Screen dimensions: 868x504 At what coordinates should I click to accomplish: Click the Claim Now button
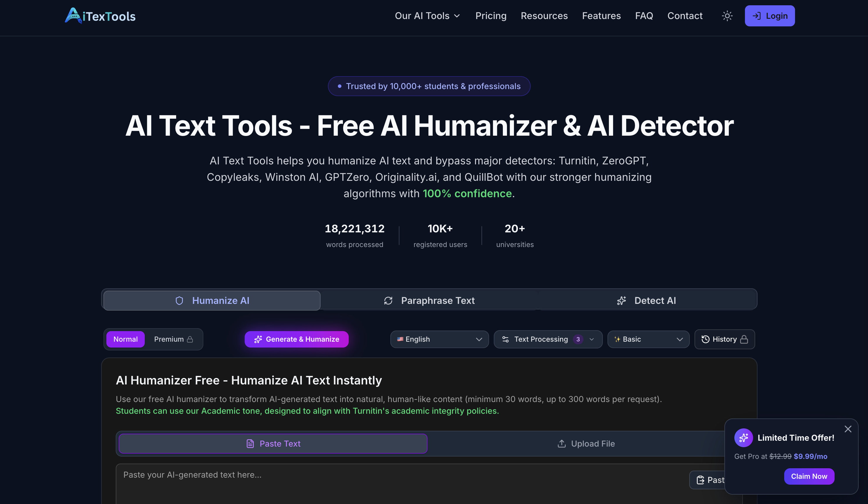click(809, 476)
